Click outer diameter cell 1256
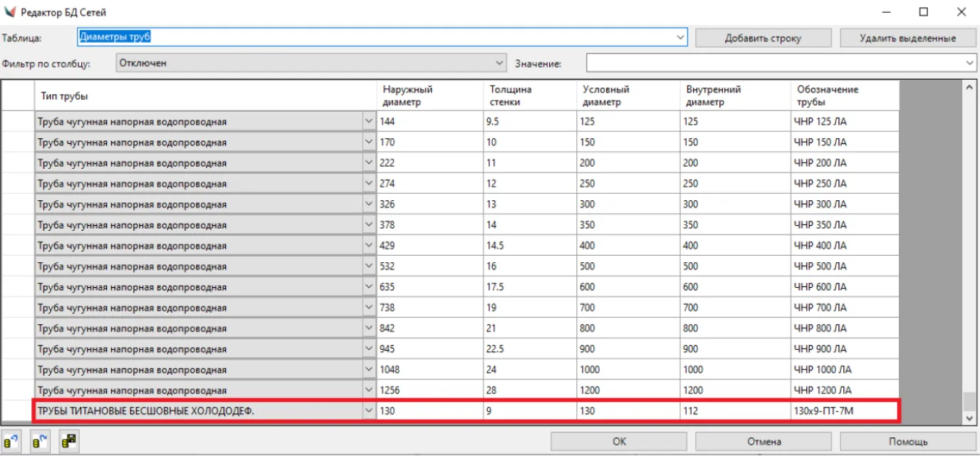This screenshot has width=980, height=456. (x=429, y=390)
